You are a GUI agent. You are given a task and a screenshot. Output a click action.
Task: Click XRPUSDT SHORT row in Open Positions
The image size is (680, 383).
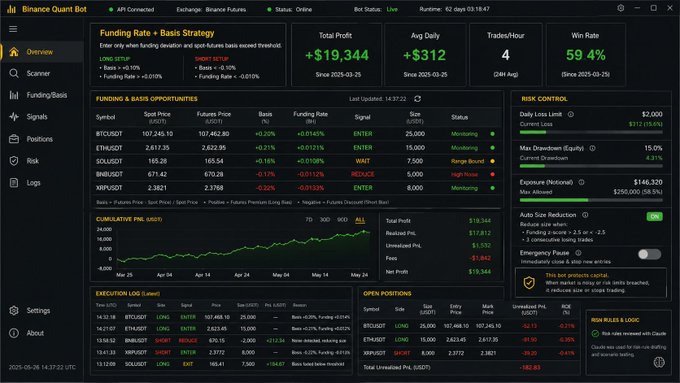click(470, 353)
